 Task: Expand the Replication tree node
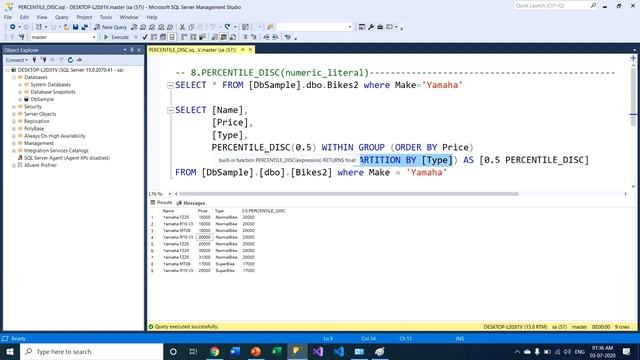[x=14, y=121]
